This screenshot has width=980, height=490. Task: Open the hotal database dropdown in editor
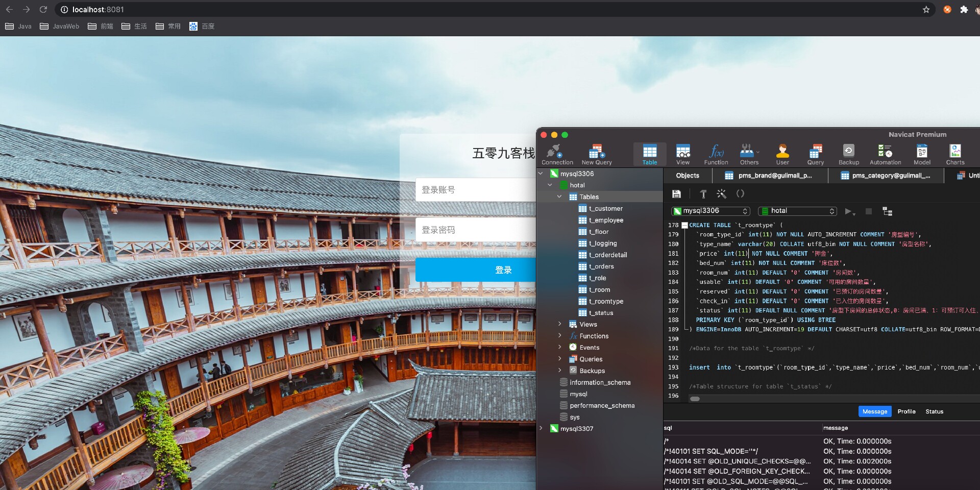point(798,211)
